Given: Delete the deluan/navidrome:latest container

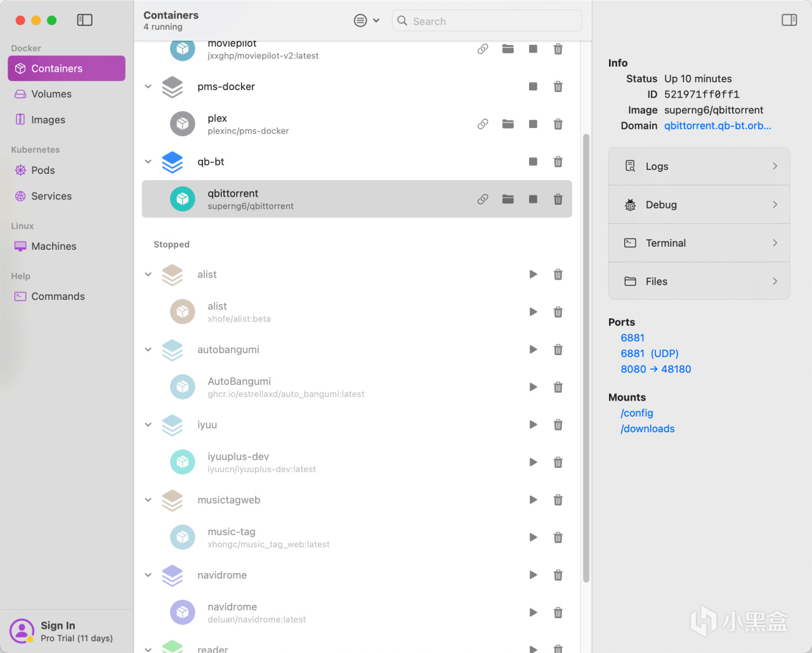Looking at the screenshot, I should pyautogui.click(x=558, y=612).
